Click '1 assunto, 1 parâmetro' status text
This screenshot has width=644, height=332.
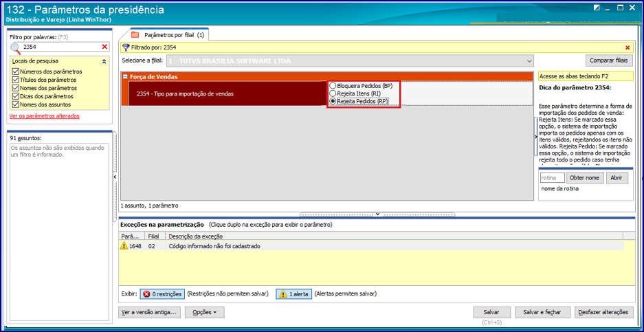150,205
